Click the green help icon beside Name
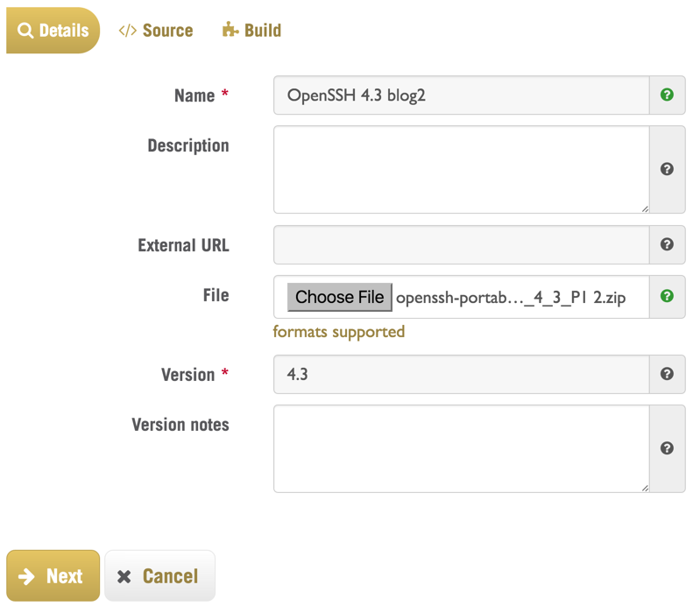The height and width of the screenshot is (606, 700). [x=667, y=95]
